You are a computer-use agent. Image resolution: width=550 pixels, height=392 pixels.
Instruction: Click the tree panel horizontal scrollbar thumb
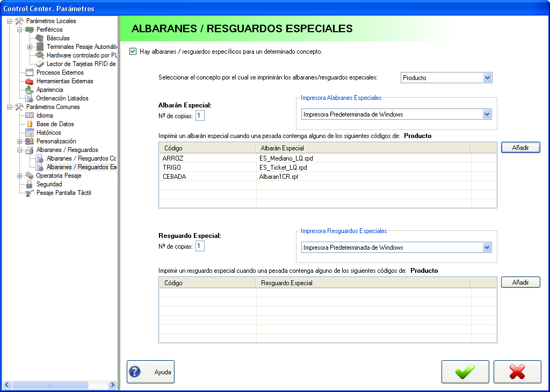pyautogui.click(x=50, y=384)
